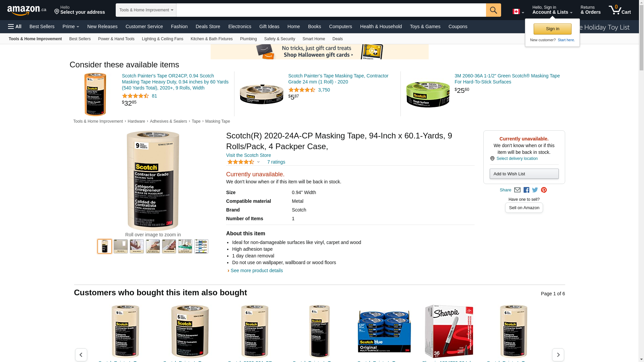Expand the Tools & Home Improvement search category dropdown
Screen dimensions: 644x362
(x=146, y=10)
